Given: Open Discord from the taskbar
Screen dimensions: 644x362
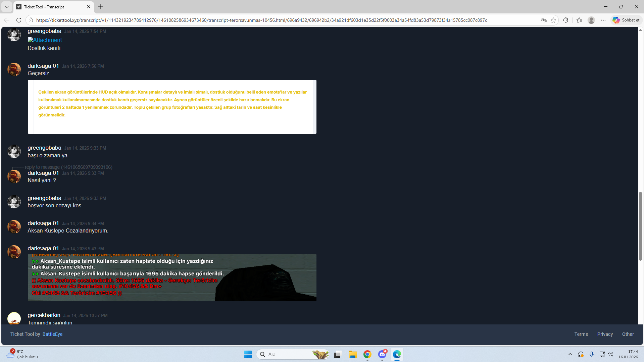Looking at the screenshot, I should click(x=382, y=354).
